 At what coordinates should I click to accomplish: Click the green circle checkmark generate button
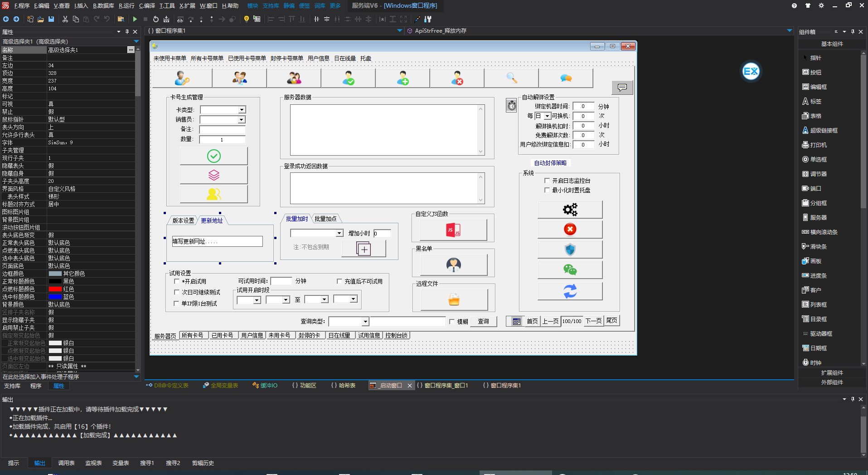(x=214, y=156)
